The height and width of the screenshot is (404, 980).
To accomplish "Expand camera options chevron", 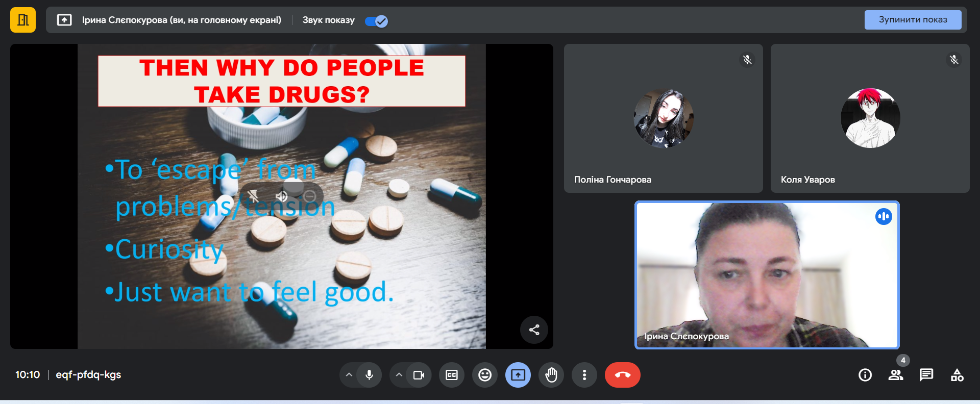I will 399,375.
